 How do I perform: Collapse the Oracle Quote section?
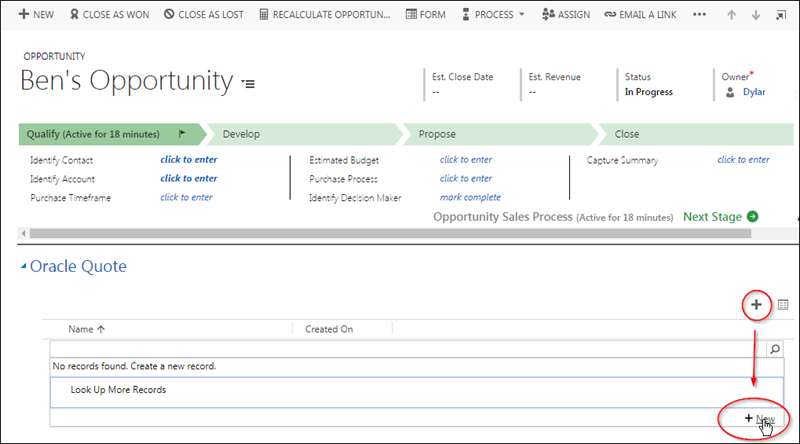click(24, 267)
